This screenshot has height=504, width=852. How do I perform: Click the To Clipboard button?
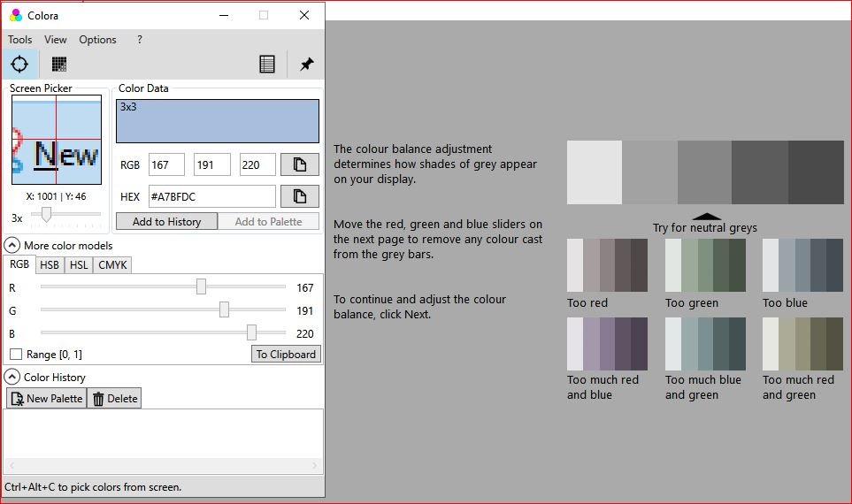point(286,354)
